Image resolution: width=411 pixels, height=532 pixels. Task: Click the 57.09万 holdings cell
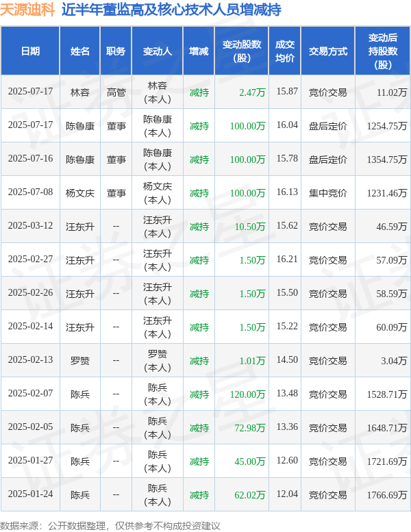point(392,260)
